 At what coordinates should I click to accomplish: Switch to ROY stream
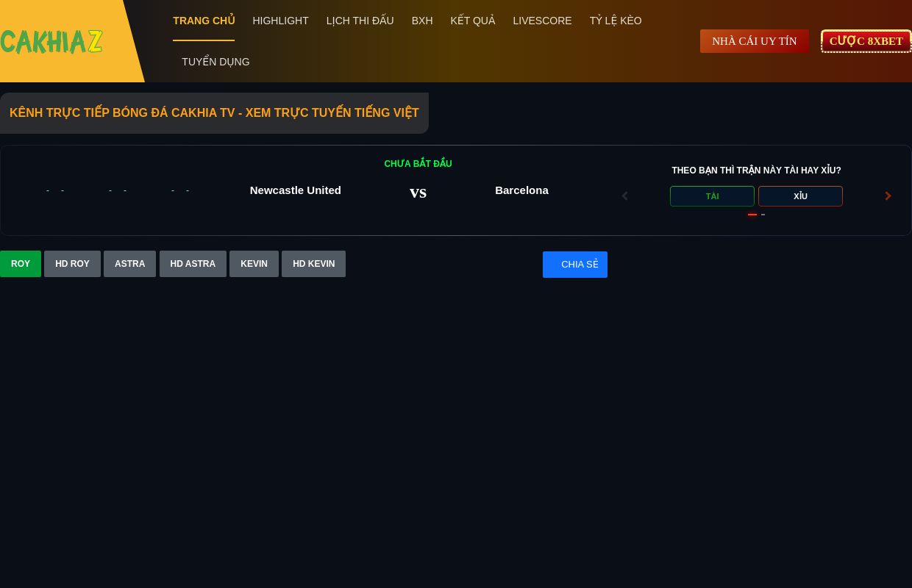(21, 264)
